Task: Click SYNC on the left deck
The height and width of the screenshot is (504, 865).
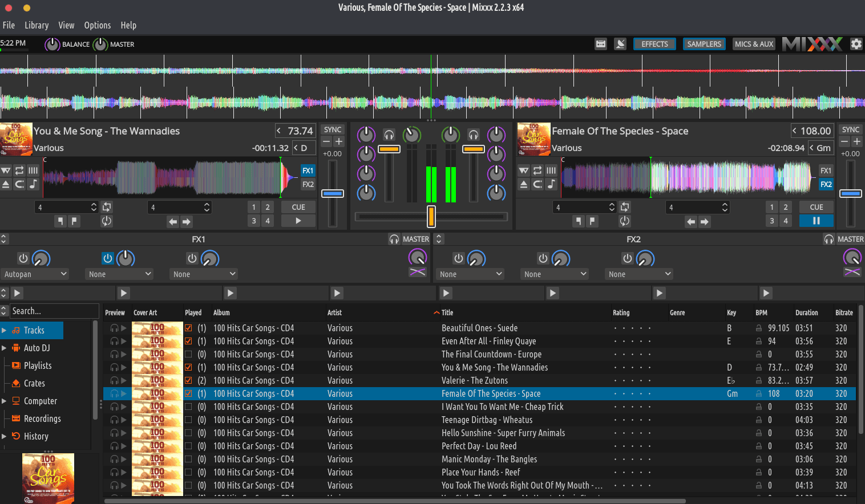Action: pyautogui.click(x=333, y=129)
